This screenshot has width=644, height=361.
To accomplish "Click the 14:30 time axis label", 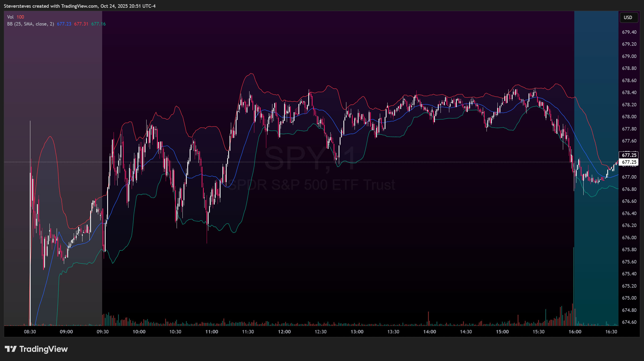I will pos(466,331).
